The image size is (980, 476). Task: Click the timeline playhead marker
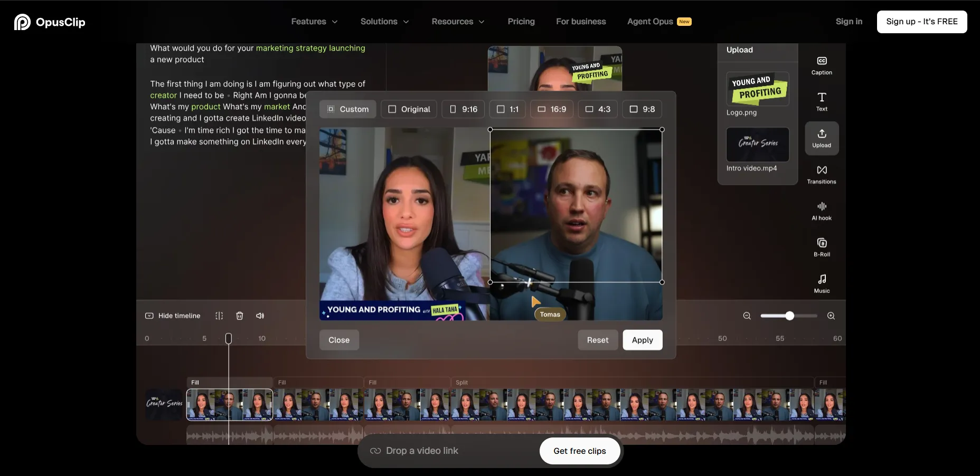229,338
